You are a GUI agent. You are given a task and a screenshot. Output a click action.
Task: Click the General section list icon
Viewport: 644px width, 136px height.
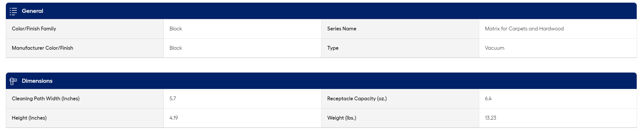[13, 11]
